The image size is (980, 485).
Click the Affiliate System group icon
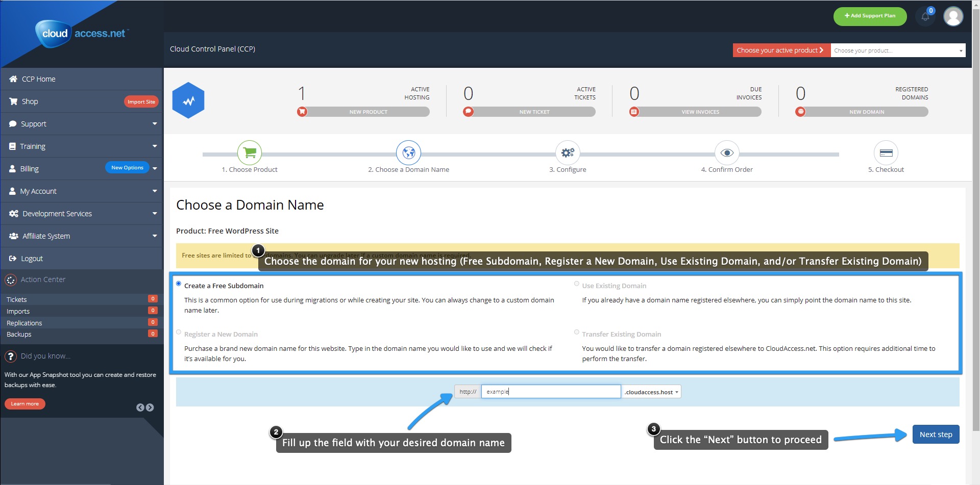click(14, 236)
